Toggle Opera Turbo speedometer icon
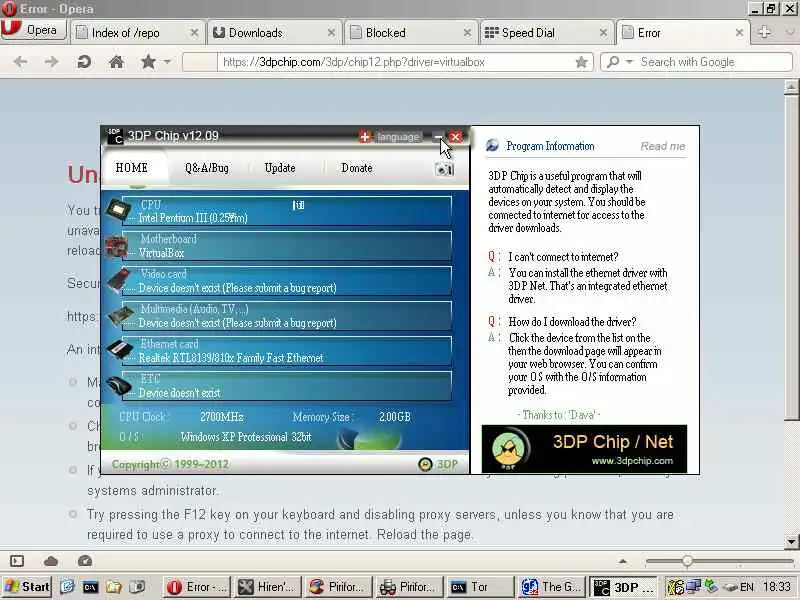 pyautogui.click(x=85, y=561)
